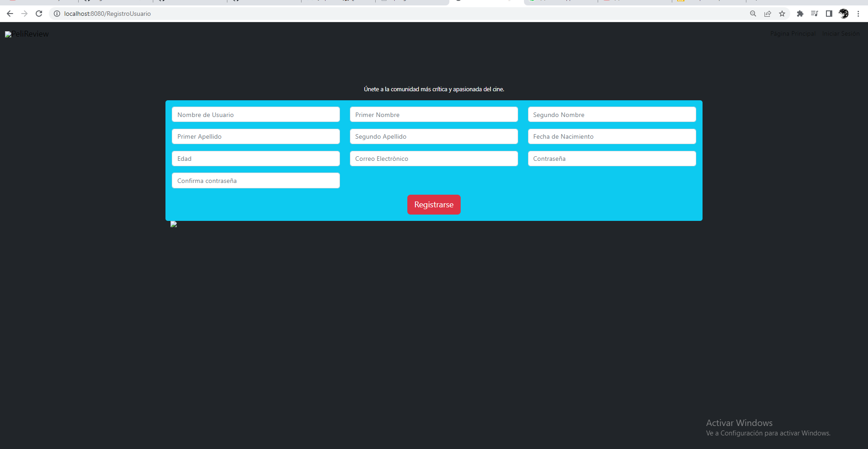This screenshot has width=868, height=449.
Task: Open the Extensions puzzle icon
Action: point(800,14)
